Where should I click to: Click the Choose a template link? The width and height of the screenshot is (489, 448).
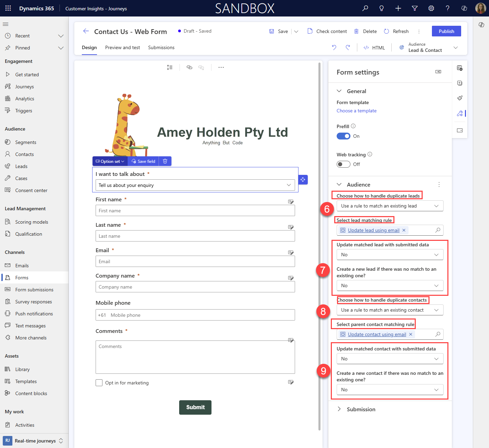tap(357, 111)
